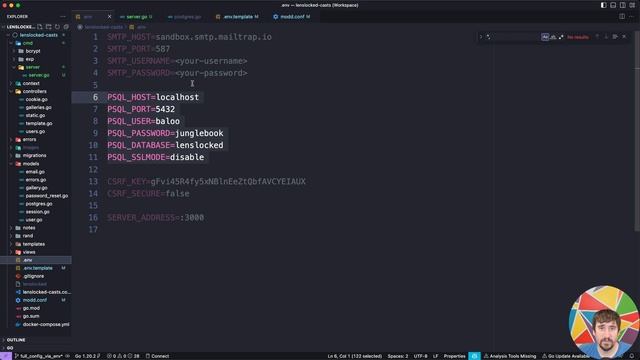Image resolution: width=640 pixels, height=360 pixels.
Task: Switch to the modd.conf tab
Action: click(292, 17)
